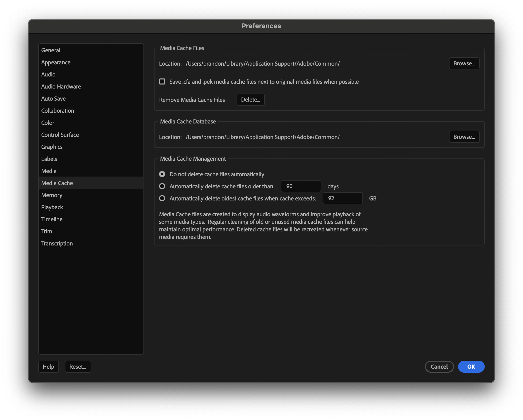The width and height of the screenshot is (523, 420).
Task: Select auto-delete oldest files when cache exceeds option
Action: pyautogui.click(x=162, y=198)
